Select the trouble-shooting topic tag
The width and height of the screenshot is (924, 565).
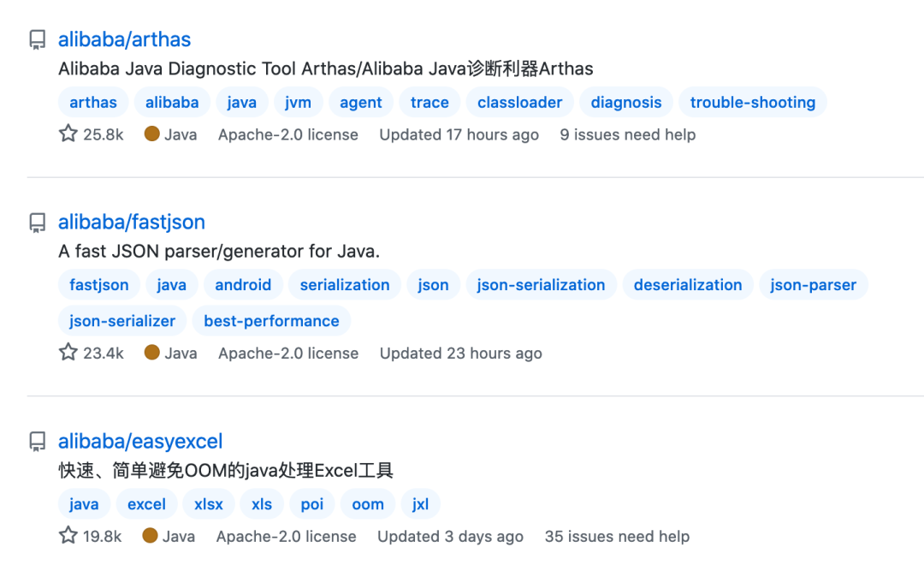pyautogui.click(x=752, y=103)
